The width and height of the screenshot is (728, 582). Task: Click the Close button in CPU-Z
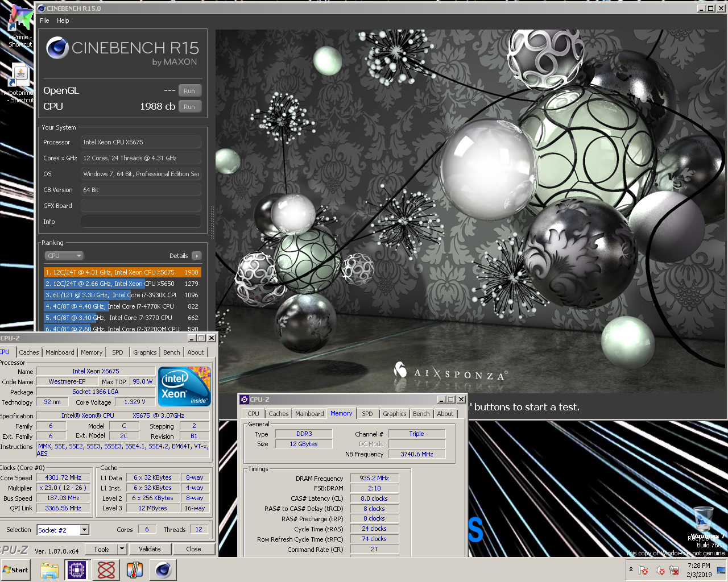click(193, 549)
